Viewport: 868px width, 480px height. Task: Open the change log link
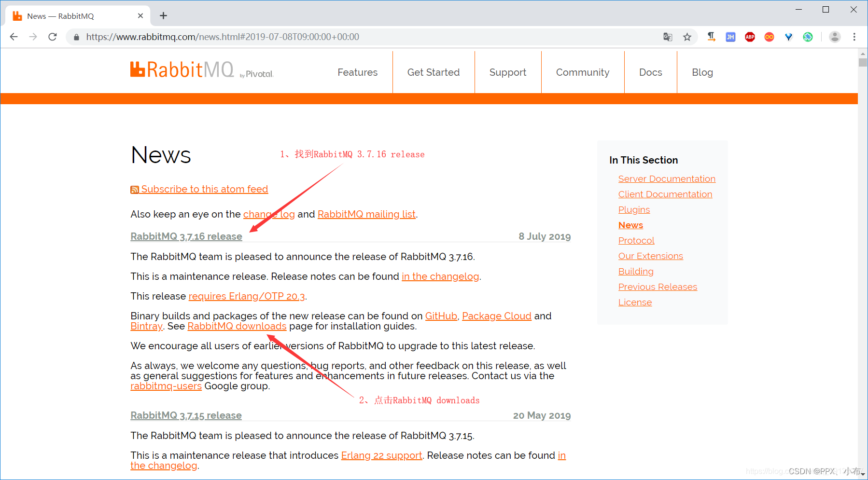tap(269, 214)
